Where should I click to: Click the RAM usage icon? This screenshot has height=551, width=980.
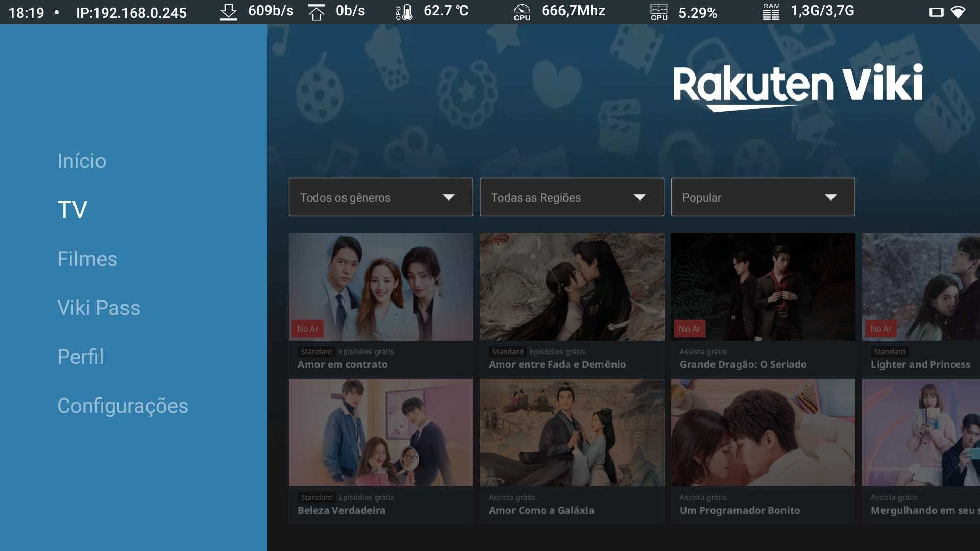(771, 12)
